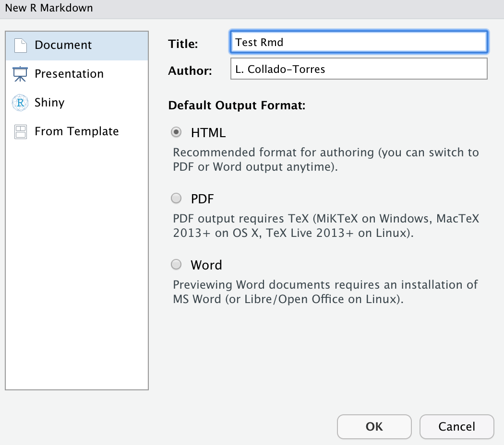Click the Author field containing L. Collado-Torres
Screen dimensions: 504x445
pos(358,69)
